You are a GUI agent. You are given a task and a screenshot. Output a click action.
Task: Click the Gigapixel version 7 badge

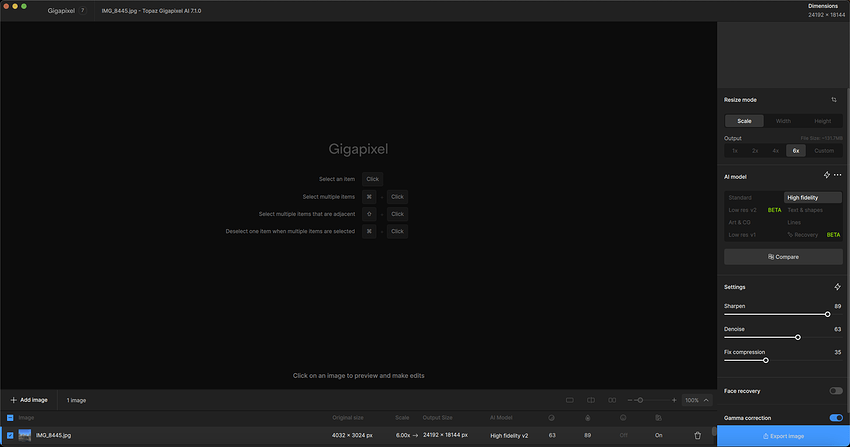[82, 10]
